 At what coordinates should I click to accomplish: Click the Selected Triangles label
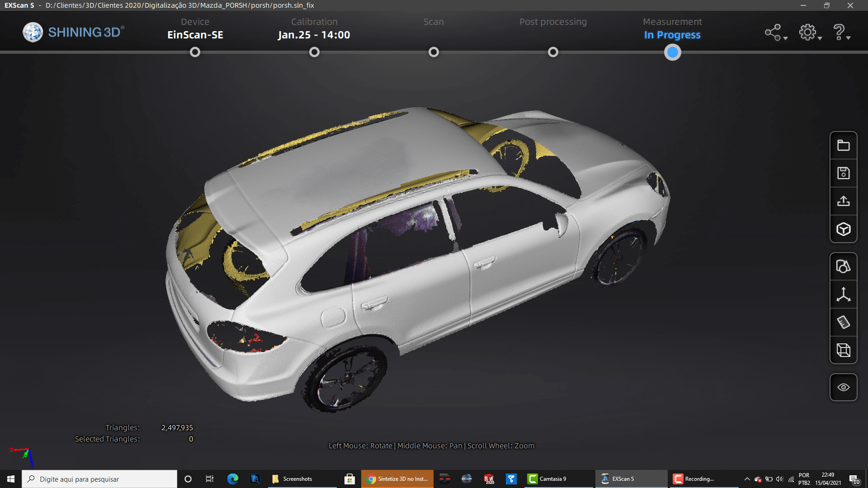[x=107, y=439]
